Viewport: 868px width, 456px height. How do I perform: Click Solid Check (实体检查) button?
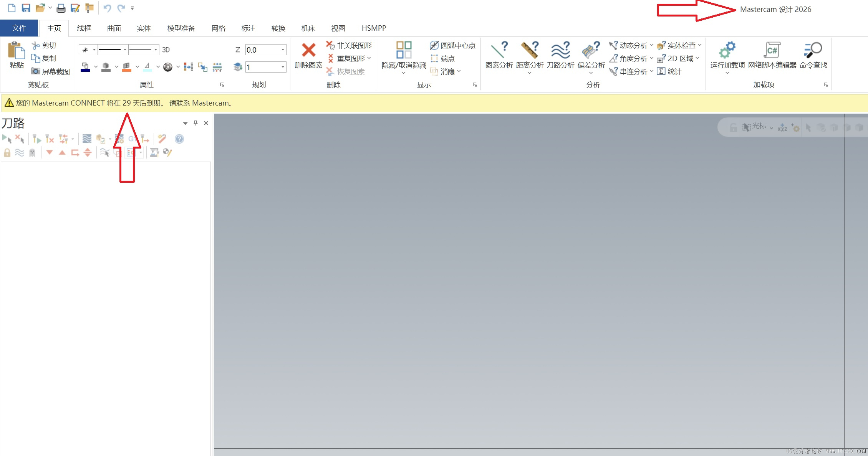(x=676, y=46)
